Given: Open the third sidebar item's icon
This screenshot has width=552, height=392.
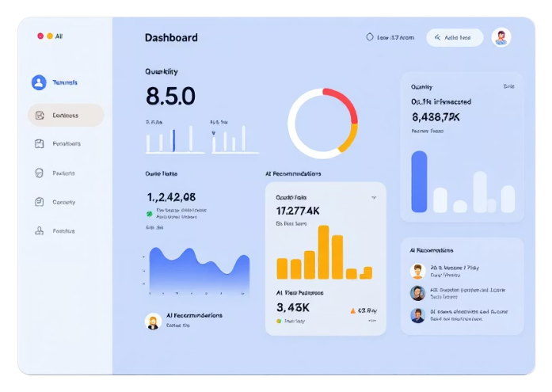Looking at the screenshot, I should point(39,144).
